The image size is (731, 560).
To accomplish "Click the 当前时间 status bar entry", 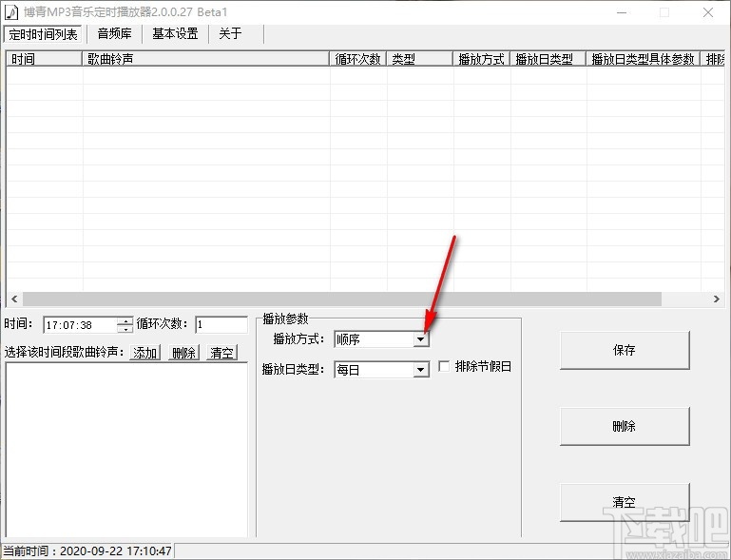I will (x=87, y=551).
